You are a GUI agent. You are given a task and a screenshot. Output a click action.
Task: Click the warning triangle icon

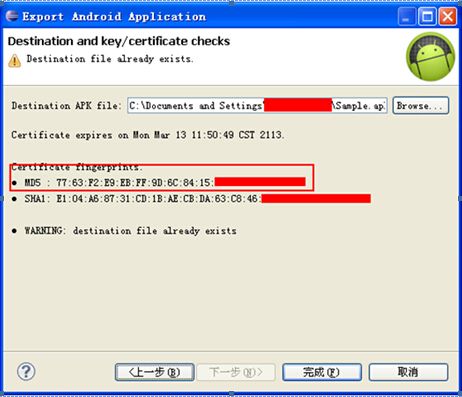click(x=14, y=61)
